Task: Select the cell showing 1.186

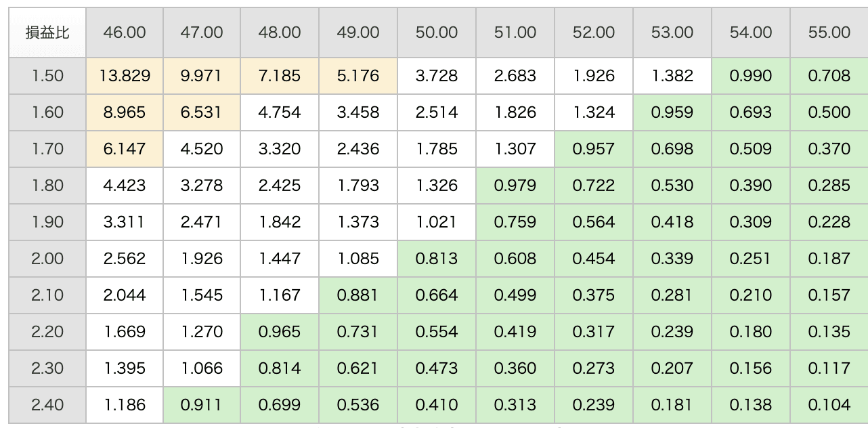Action: (125, 405)
